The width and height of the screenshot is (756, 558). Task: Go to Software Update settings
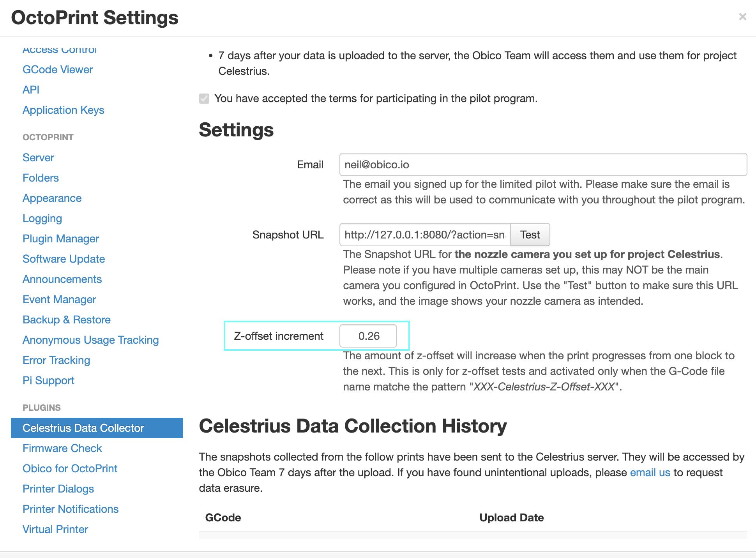point(64,259)
